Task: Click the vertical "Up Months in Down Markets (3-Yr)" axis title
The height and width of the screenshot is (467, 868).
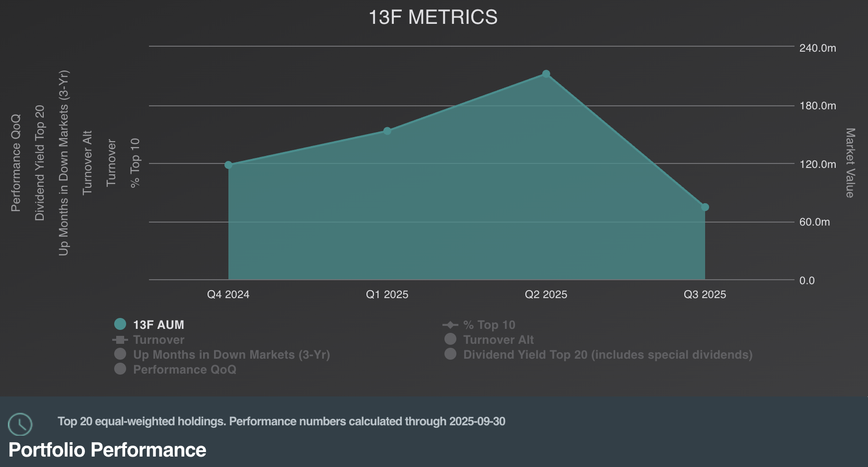Action: [x=64, y=163]
